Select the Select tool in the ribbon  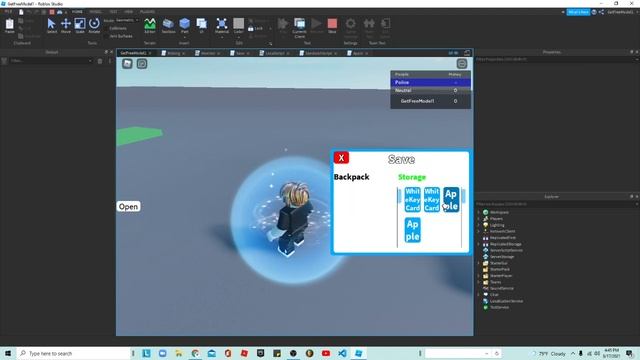51,26
